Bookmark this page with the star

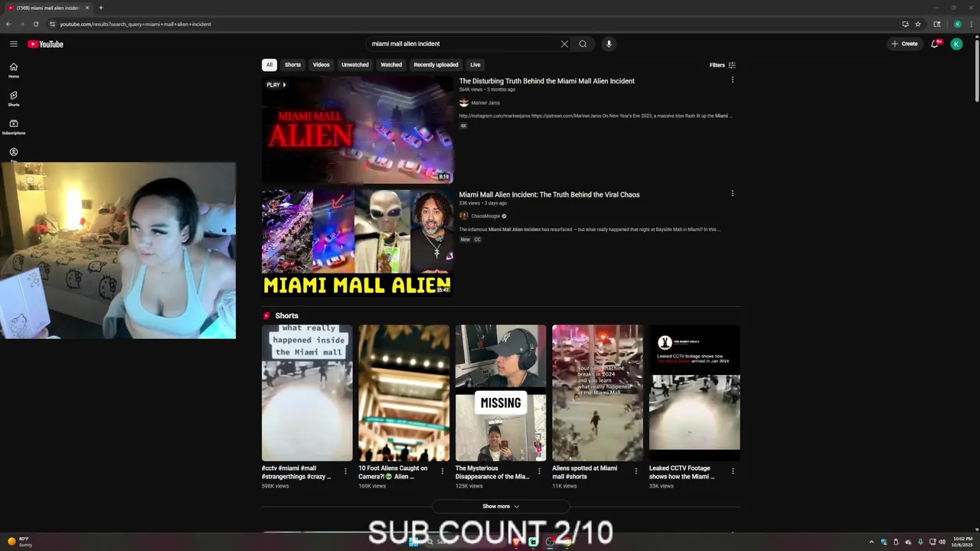tap(918, 24)
